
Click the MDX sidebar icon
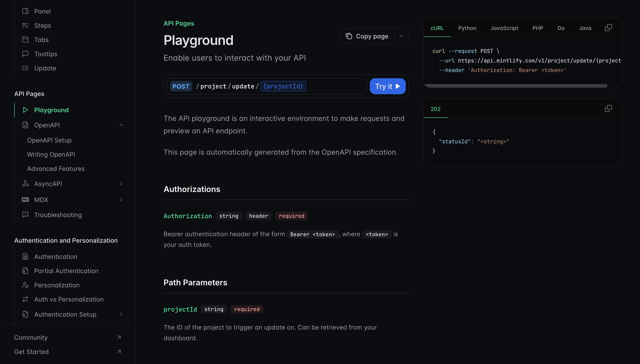coord(25,200)
